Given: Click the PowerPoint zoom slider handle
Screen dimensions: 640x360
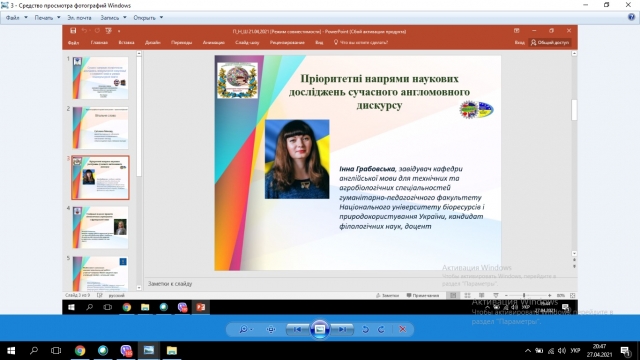Looking at the screenshot, I should click(x=524, y=295).
